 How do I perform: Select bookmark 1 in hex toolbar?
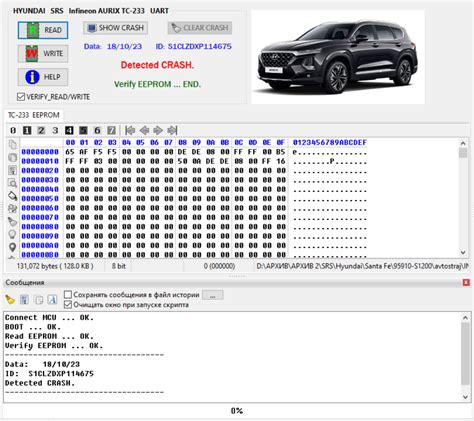click(27, 130)
